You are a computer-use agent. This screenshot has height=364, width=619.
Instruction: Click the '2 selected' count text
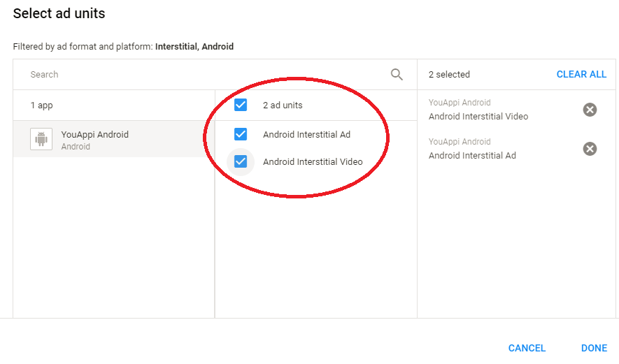449,75
